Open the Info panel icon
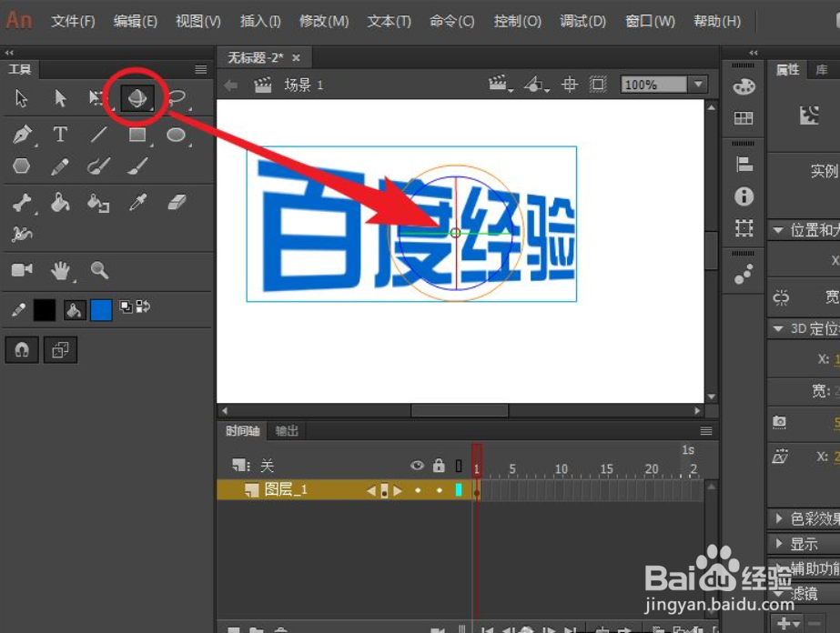This screenshot has height=633, width=840. (744, 196)
